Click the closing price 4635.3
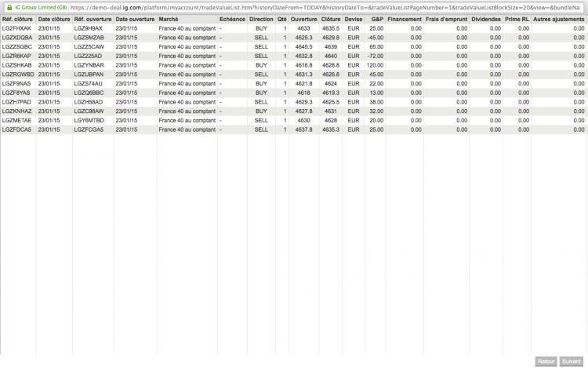Screen dimensions: 588x368 coord(330,129)
